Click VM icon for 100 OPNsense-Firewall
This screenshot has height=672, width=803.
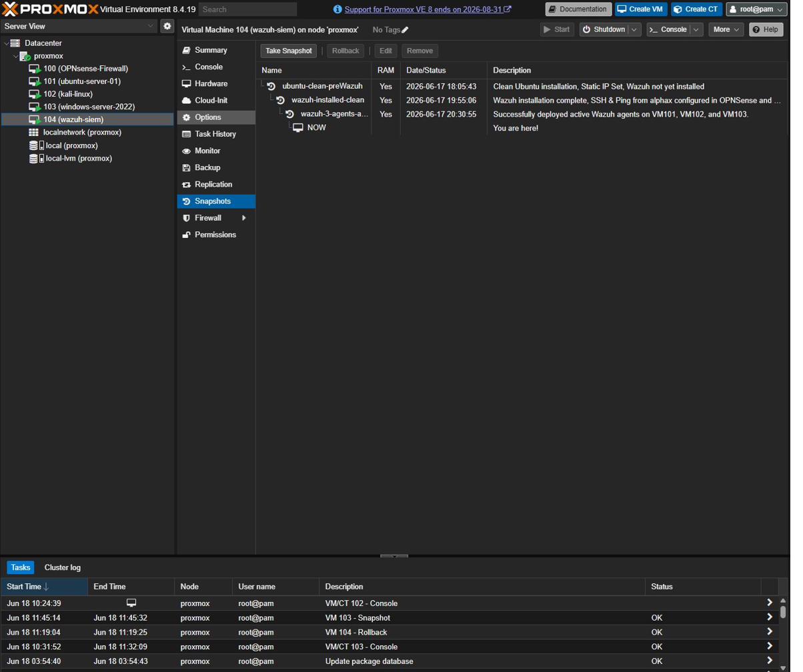click(35, 69)
